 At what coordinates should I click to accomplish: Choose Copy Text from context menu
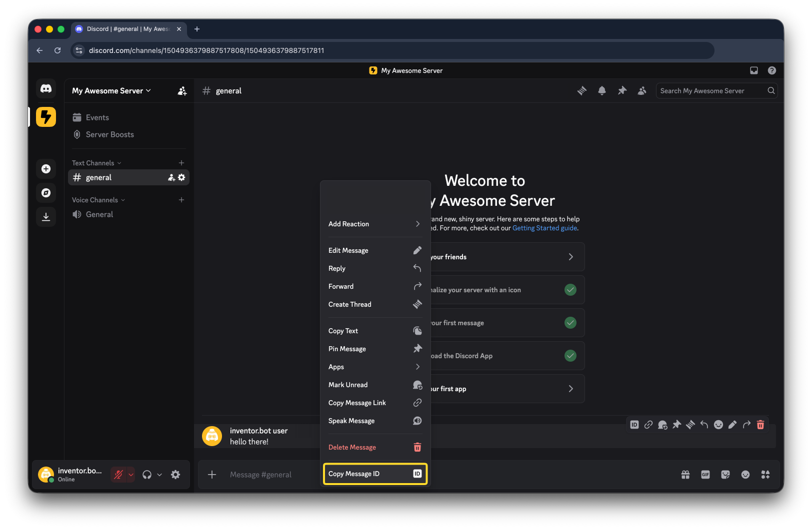[x=375, y=331]
